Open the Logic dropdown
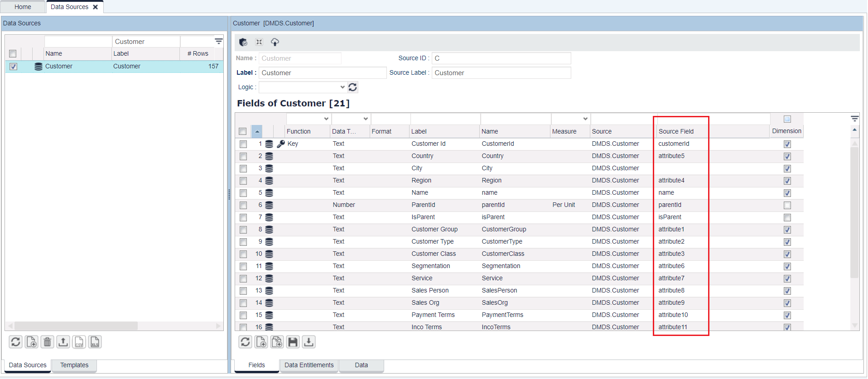 coord(302,87)
